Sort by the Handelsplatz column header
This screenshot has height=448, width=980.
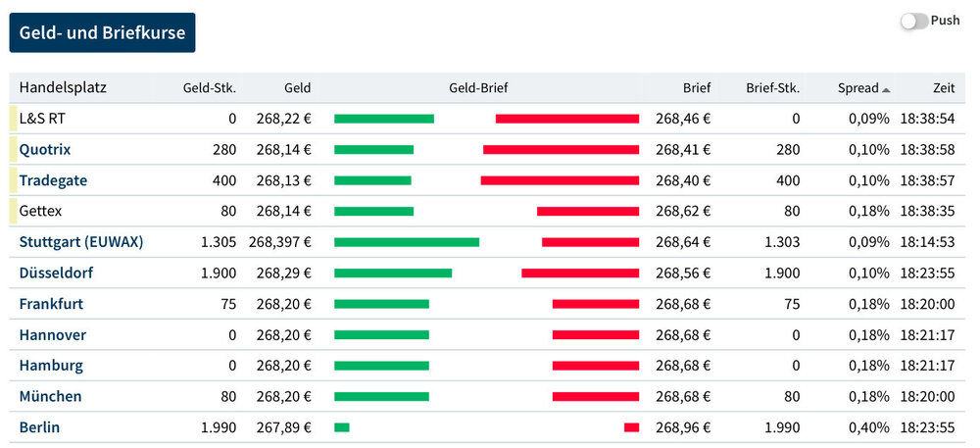click(x=63, y=88)
